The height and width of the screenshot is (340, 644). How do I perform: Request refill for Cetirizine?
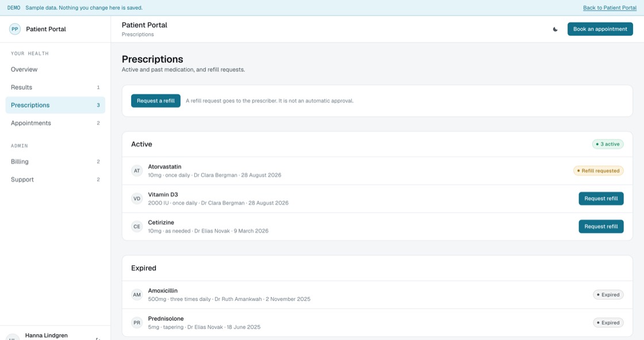(601, 227)
